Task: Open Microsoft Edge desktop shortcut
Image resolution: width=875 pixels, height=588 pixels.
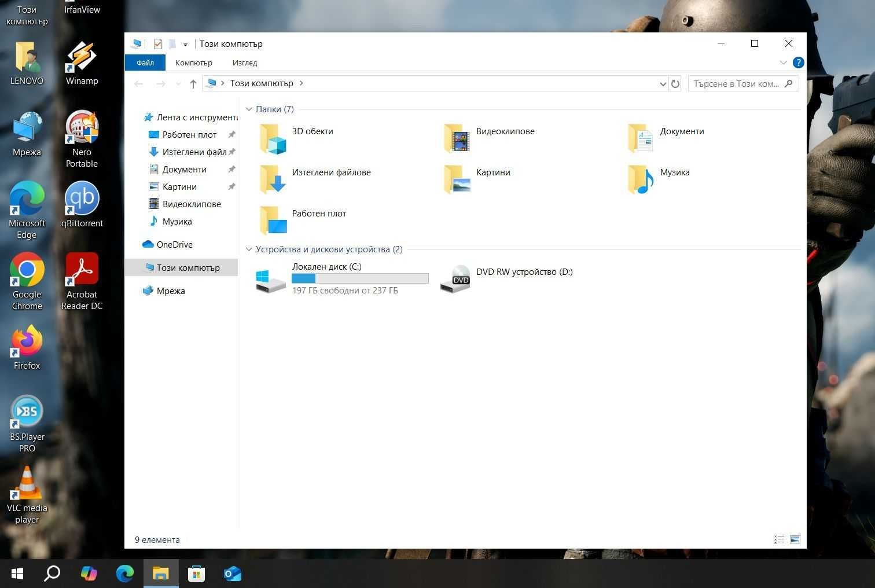Action: [27, 210]
